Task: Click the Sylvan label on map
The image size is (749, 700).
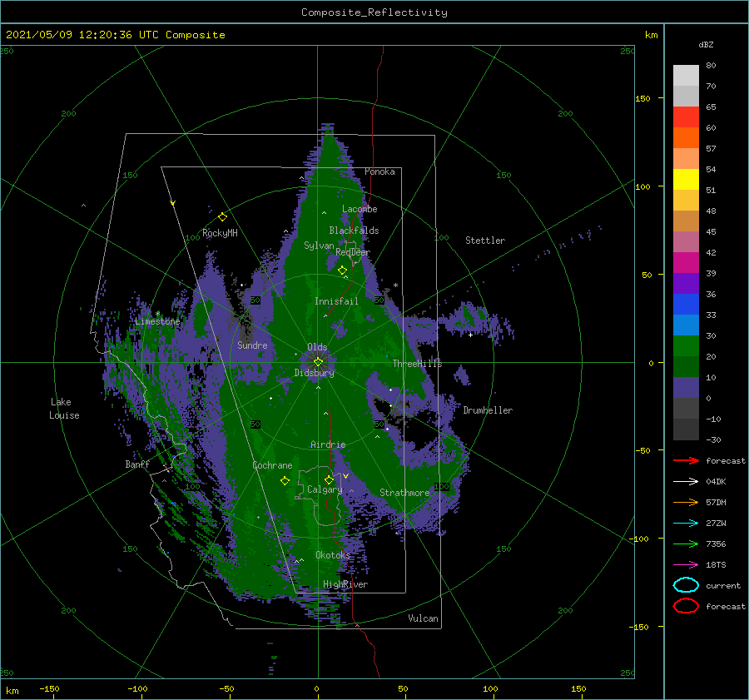Action: [319, 246]
